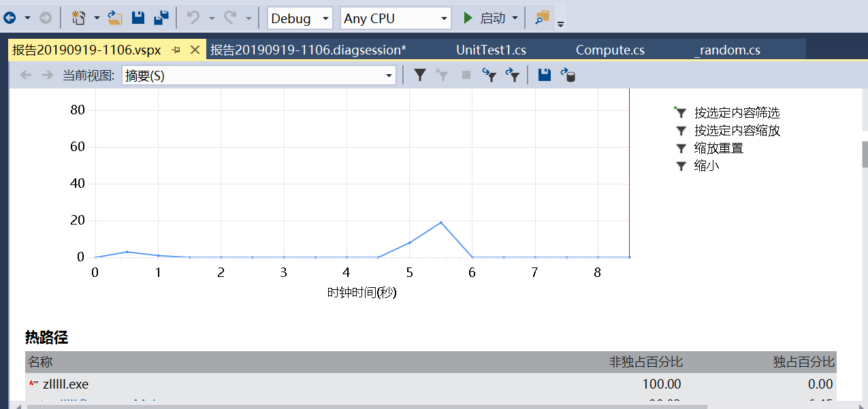Switch to _random.cs tab
868x409 pixels.
[x=727, y=50]
